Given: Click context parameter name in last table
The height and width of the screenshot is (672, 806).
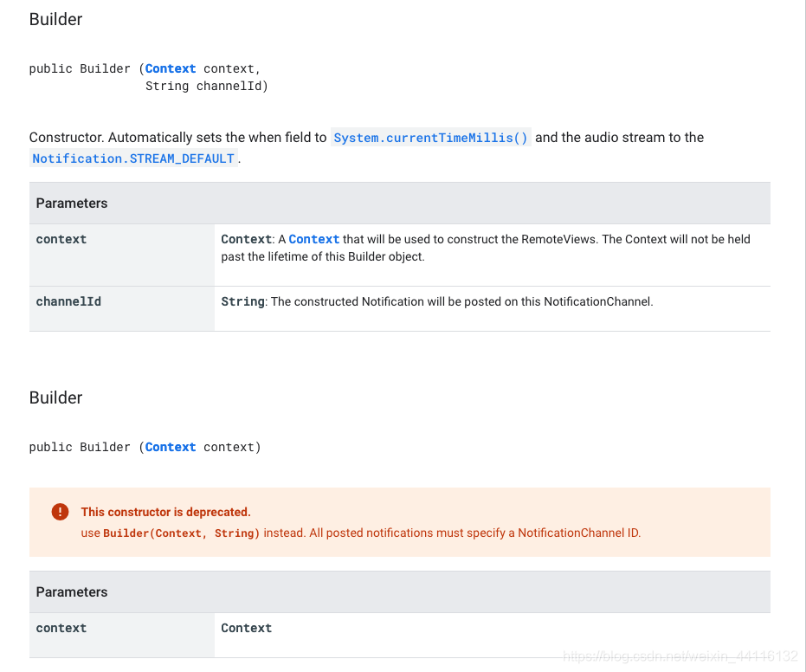Looking at the screenshot, I should 61,628.
